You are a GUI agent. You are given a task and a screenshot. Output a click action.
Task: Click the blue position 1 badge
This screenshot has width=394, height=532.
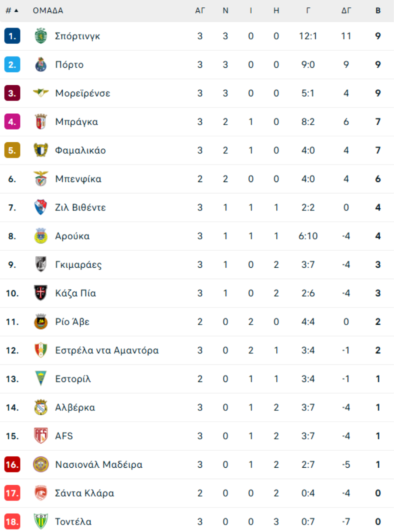[12, 36]
